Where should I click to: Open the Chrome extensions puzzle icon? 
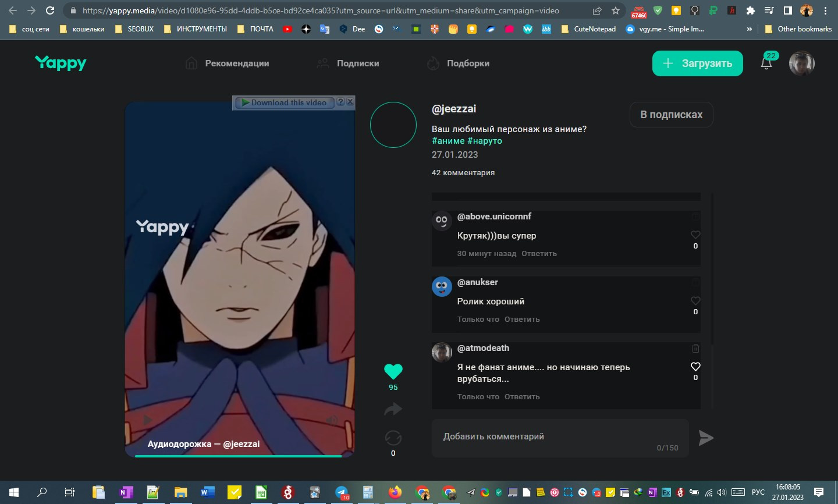pyautogui.click(x=751, y=10)
